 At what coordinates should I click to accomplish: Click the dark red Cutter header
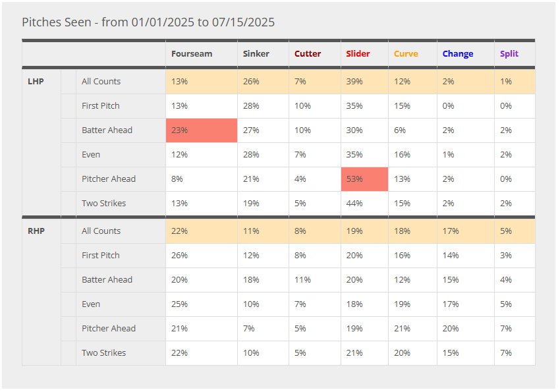tap(308, 54)
